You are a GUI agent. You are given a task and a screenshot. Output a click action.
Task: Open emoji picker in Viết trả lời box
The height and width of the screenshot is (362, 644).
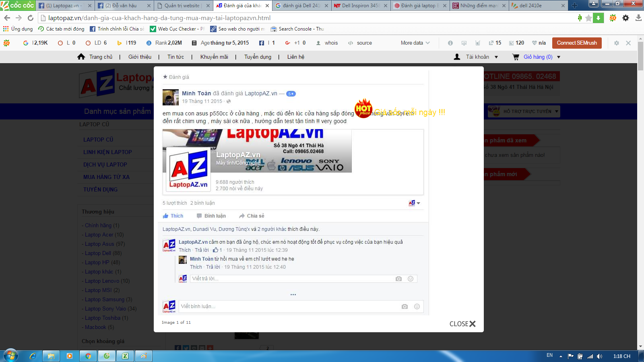click(411, 279)
